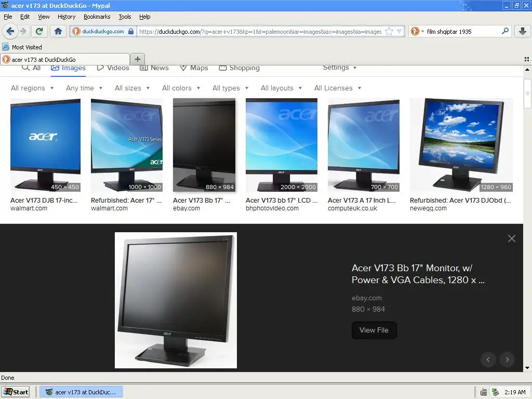Switch to the News results tab
The image size is (532, 399).
pyautogui.click(x=154, y=68)
